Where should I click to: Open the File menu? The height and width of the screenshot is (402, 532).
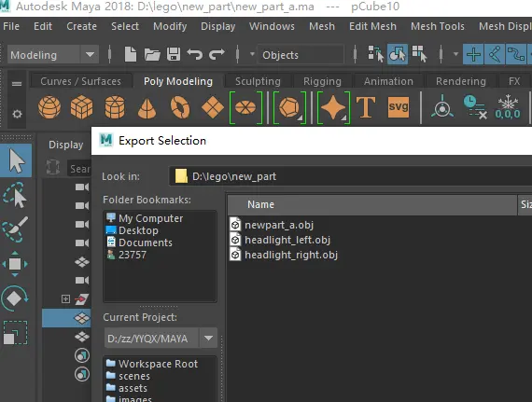coord(11,26)
